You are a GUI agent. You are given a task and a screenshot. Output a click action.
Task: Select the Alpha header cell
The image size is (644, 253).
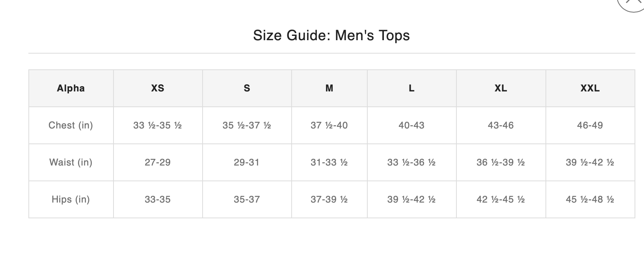(71, 88)
